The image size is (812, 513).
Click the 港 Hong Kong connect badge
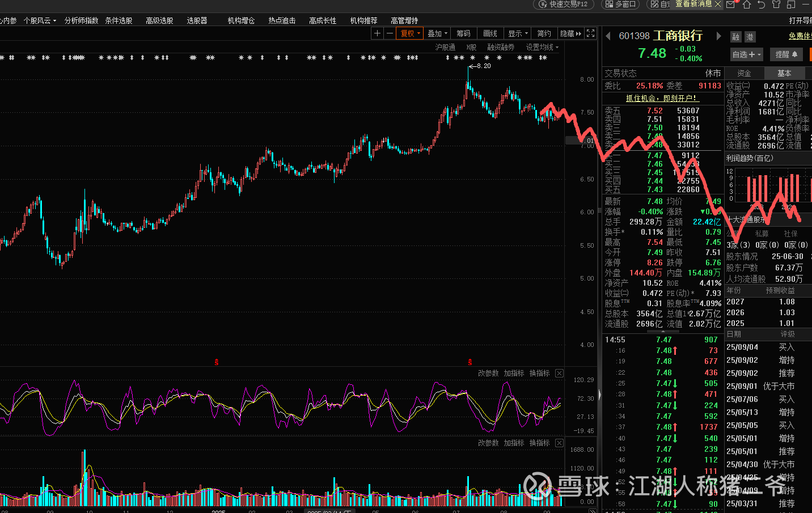click(750, 37)
